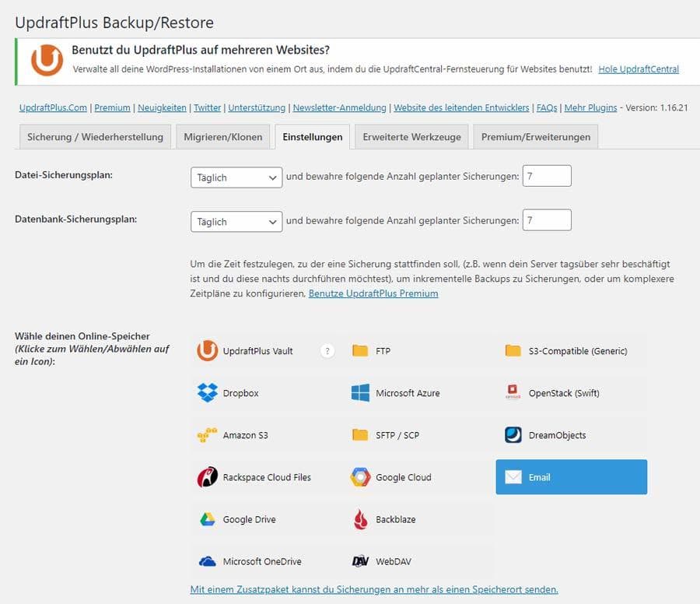Select the Microsoft Azure icon
The image size is (700, 604).
360,393
